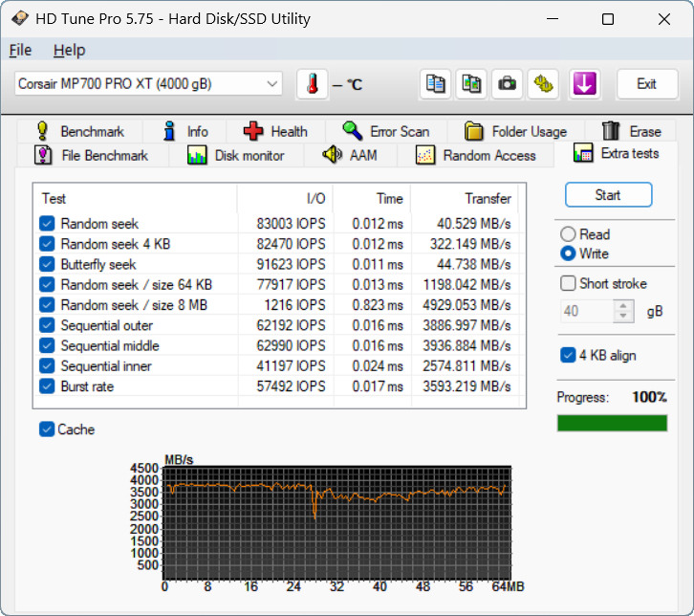Decrease short stroke value with down arrow
The width and height of the screenshot is (694, 616).
tap(623, 317)
